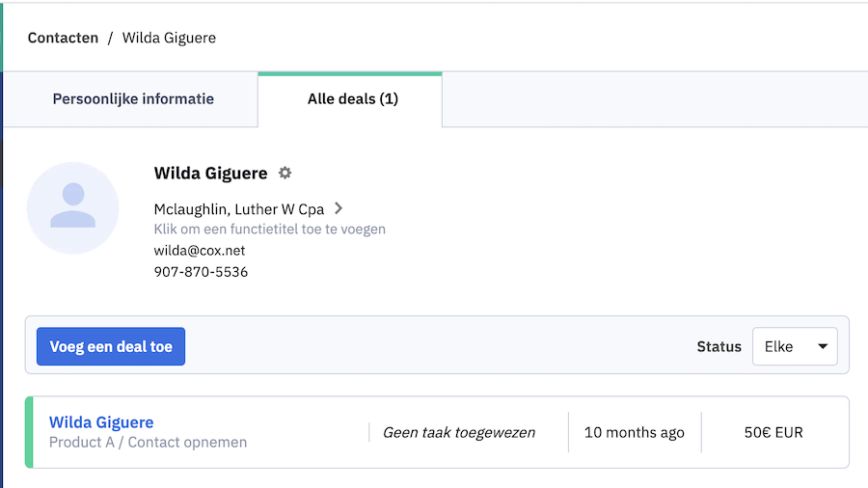The image size is (868, 488).
Task: Open the Wilda Giguere deal link
Action: (101, 422)
